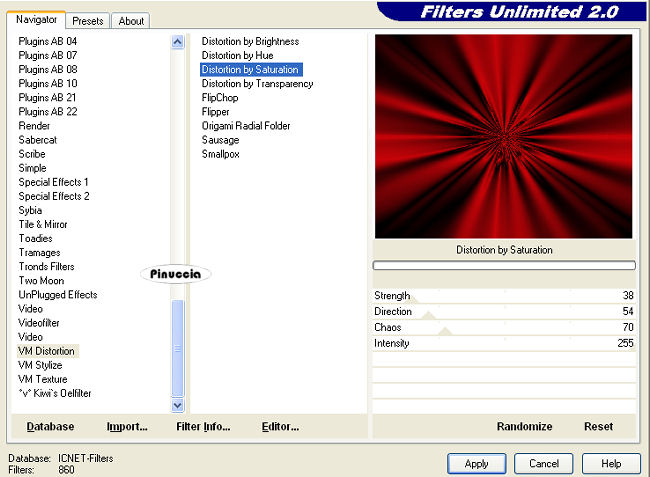Click scroll up arrow in category list
This screenshot has width=650, height=477.
pyautogui.click(x=177, y=41)
